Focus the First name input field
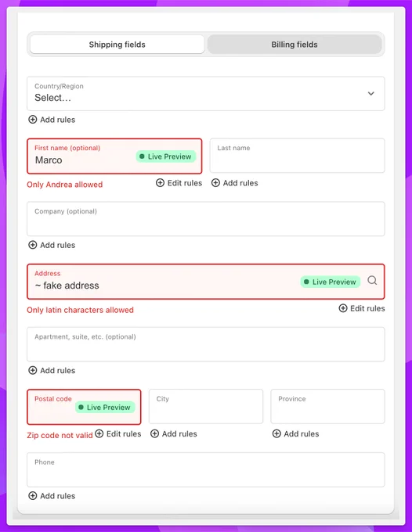 (114, 156)
